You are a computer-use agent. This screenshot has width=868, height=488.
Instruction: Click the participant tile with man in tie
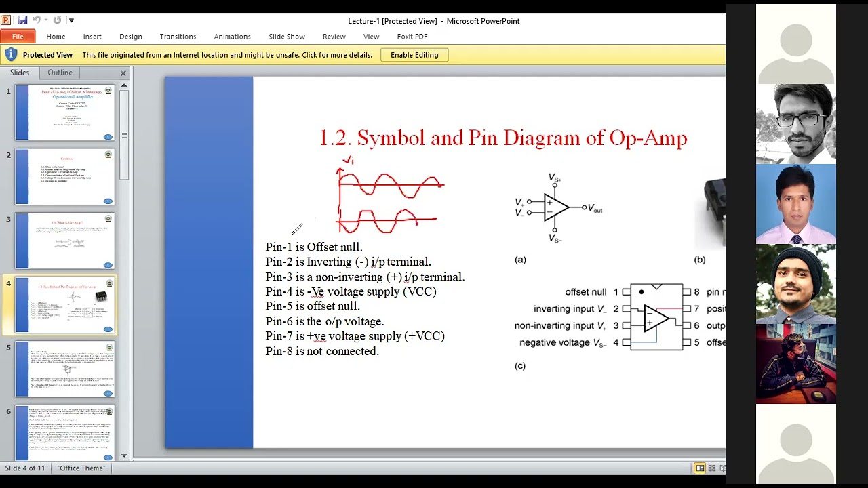click(796, 204)
